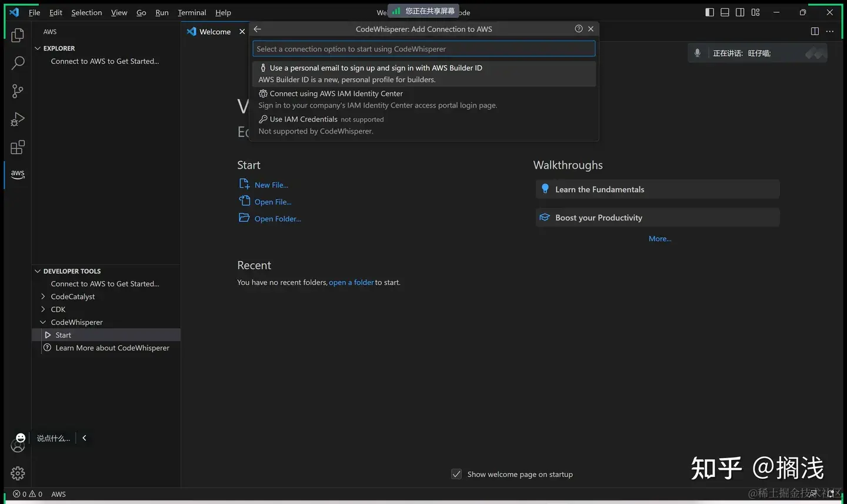Choose Connect using AWS IAM Identity Center
Image resolution: width=847 pixels, height=504 pixels.
click(x=424, y=99)
